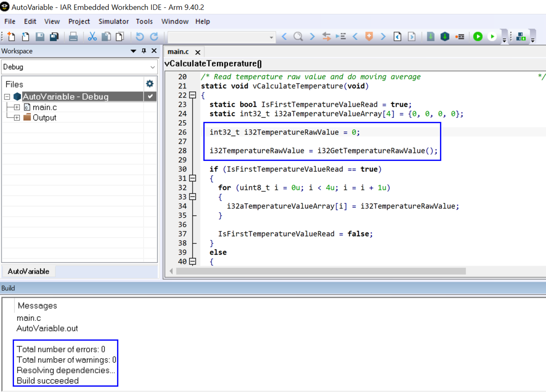Viewport: 546px width, 392px height.
Task: Open Find using the magnifier icon
Action: 298,36
